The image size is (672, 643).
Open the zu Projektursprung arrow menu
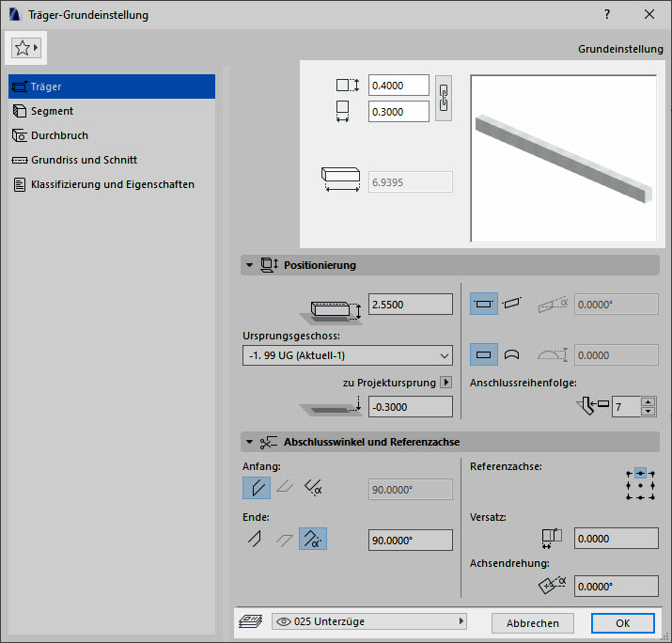coord(446,382)
